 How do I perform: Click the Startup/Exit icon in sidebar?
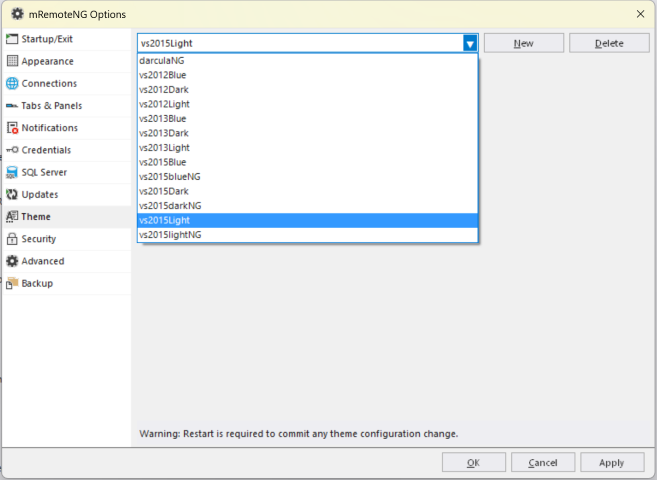click(x=12, y=39)
